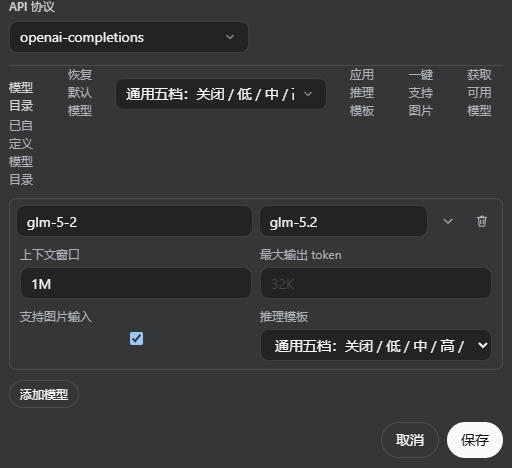This screenshot has width=512, height=468.
Task: Switch to the 模型目录 tab
Action: (x=21, y=97)
